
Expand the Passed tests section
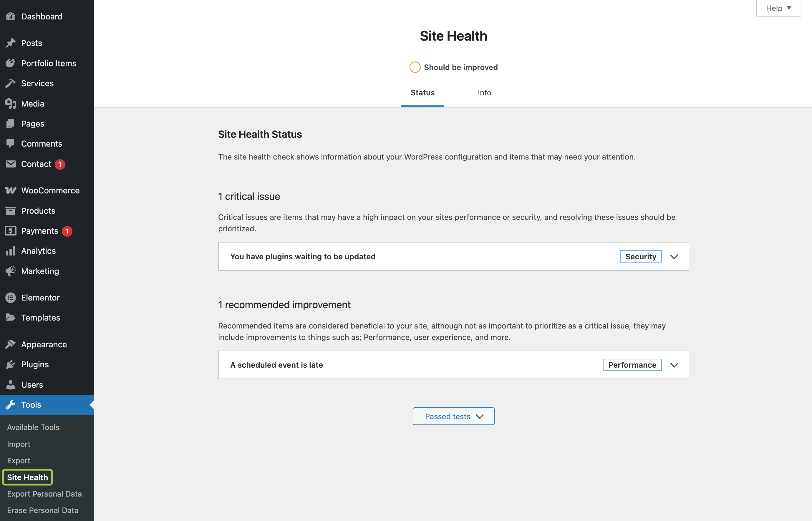point(453,416)
